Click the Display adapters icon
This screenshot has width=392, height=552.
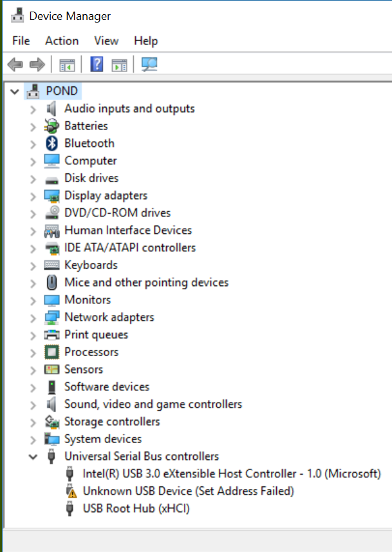tap(51, 196)
